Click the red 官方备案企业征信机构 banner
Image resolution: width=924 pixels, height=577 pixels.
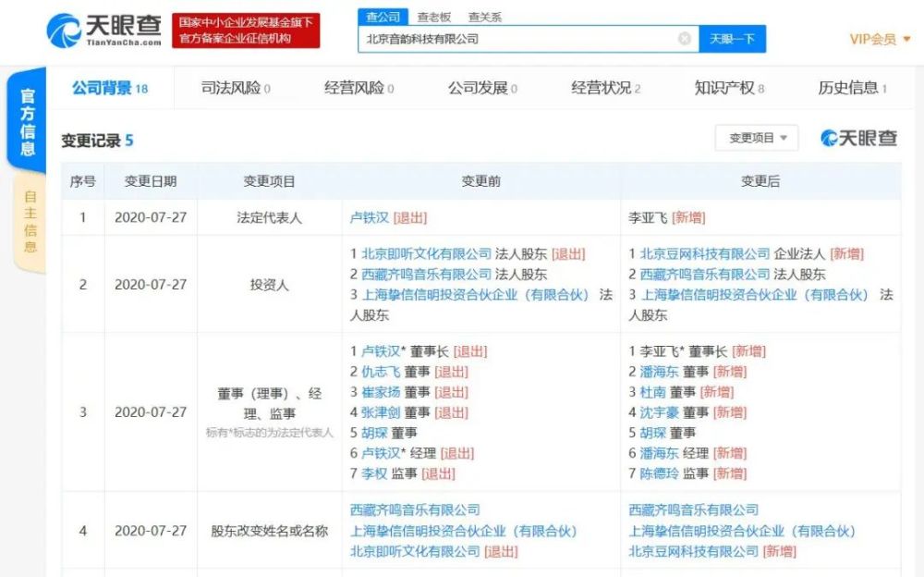[246, 31]
